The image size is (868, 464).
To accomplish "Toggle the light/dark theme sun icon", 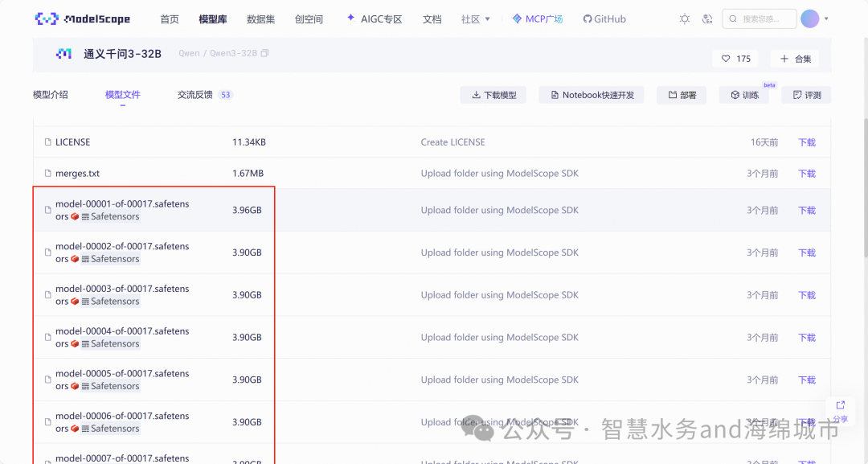I will point(685,18).
